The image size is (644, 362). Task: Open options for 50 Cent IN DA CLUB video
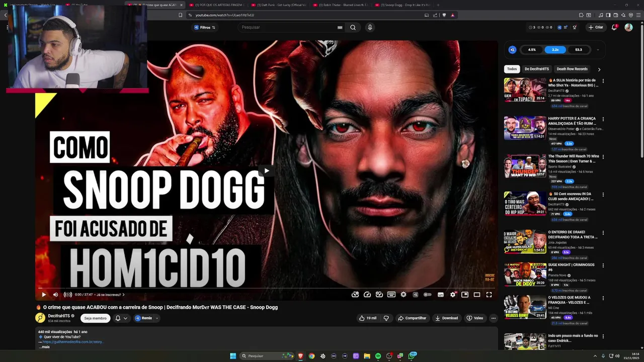[603, 195]
